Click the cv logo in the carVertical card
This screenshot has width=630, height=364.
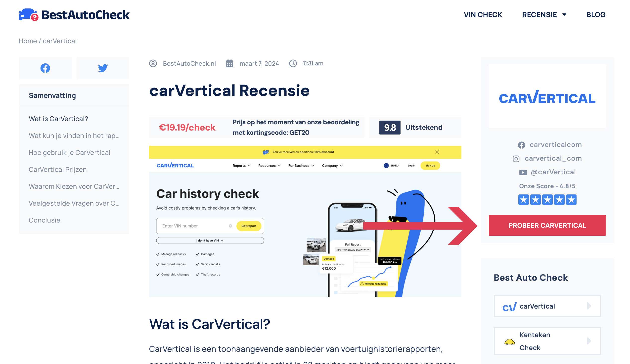509,307
